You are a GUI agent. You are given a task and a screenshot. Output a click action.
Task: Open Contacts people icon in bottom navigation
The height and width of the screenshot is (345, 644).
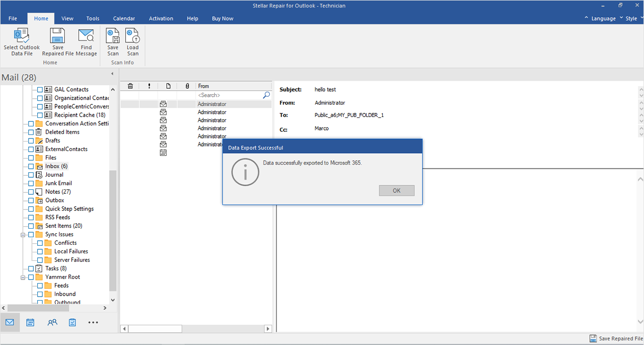point(52,322)
